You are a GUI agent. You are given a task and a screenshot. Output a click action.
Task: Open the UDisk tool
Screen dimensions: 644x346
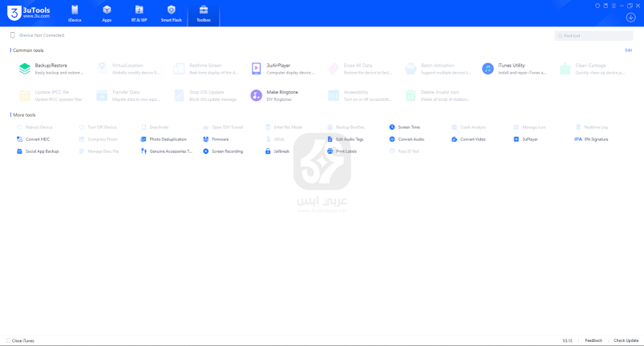click(x=275, y=139)
